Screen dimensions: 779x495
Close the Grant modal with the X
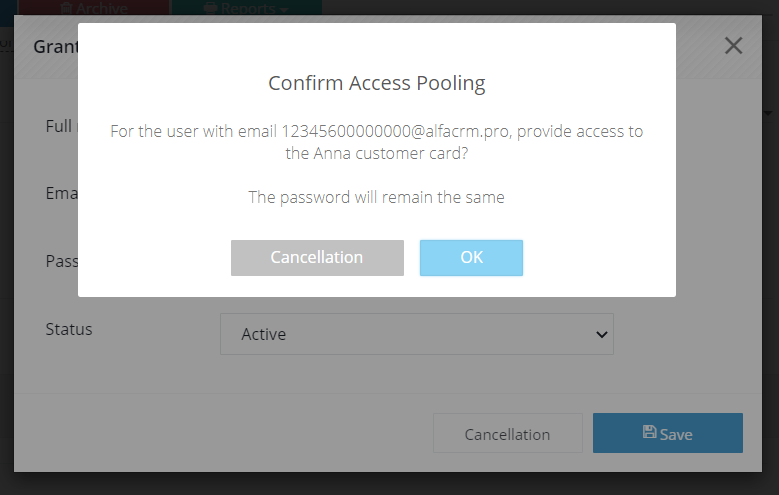pyautogui.click(x=733, y=46)
